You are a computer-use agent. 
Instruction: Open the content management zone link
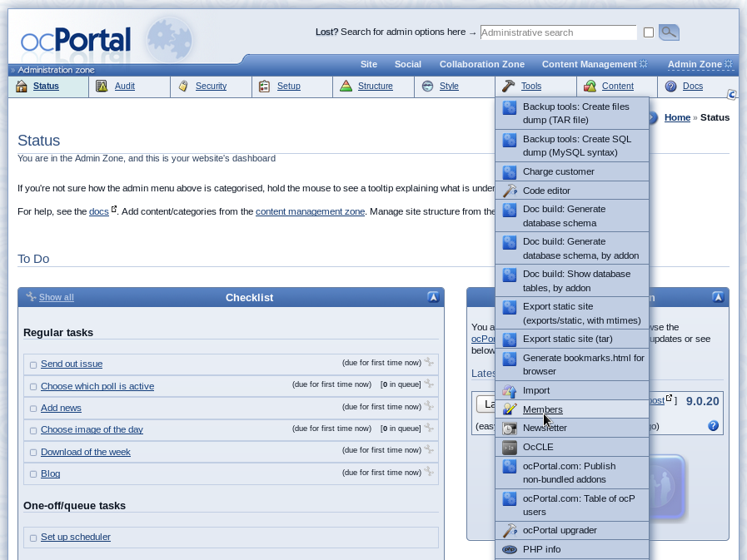point(310,211)
